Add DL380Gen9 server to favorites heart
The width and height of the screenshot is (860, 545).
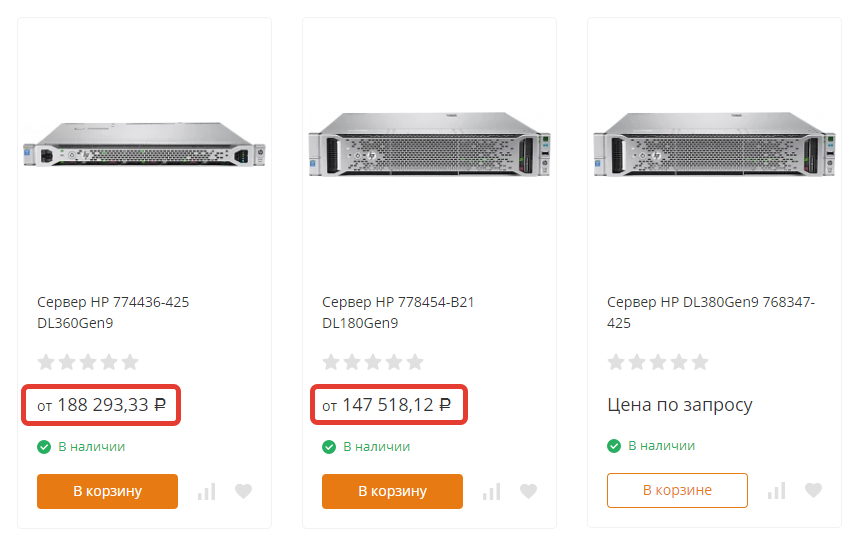[x=814, y=491]
